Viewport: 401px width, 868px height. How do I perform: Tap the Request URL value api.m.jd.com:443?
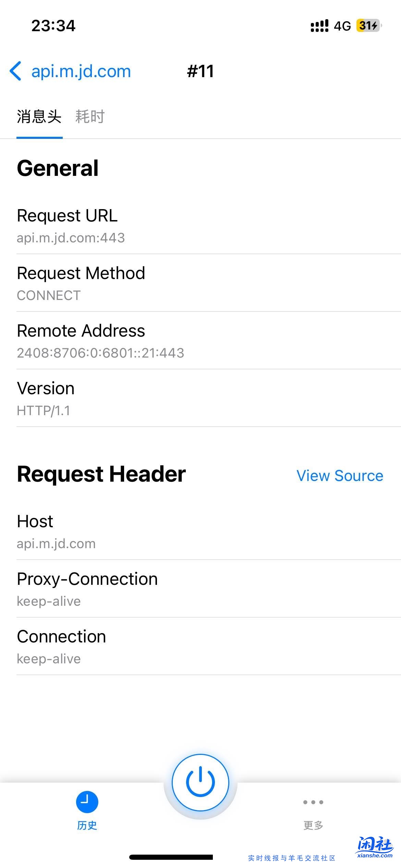71,238
